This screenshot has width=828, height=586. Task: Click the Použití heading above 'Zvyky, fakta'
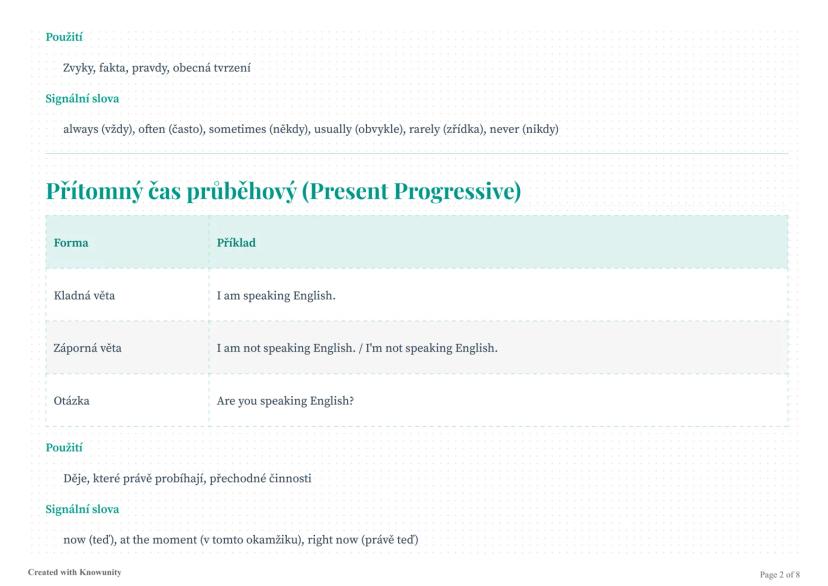click(64, 38)
